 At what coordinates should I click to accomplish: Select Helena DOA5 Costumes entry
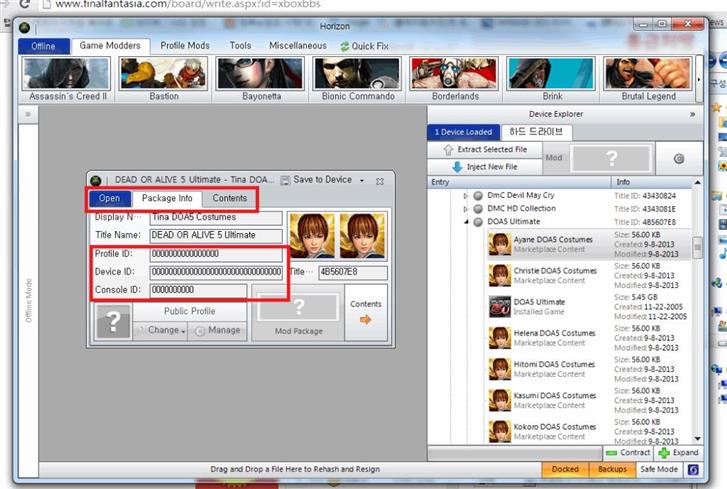pyautogui.click(x=589, y=338)
